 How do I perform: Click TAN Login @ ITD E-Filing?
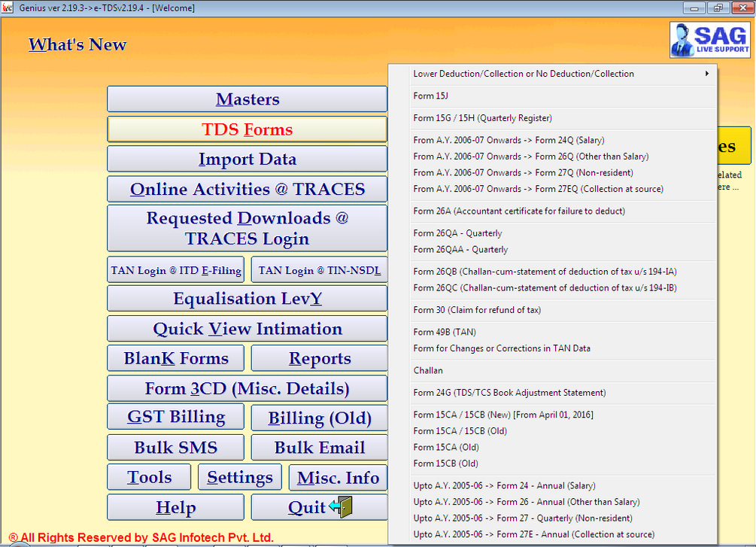coord(175,269)
